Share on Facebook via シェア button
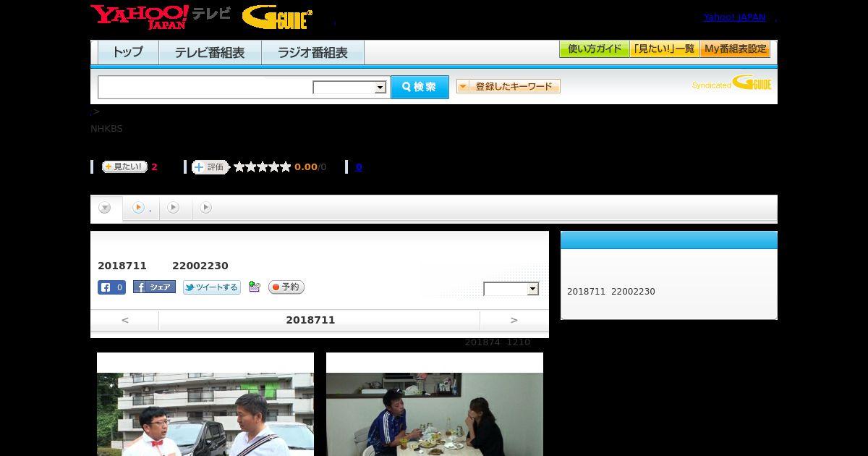868x456 pixels. [x=154, y=287]
